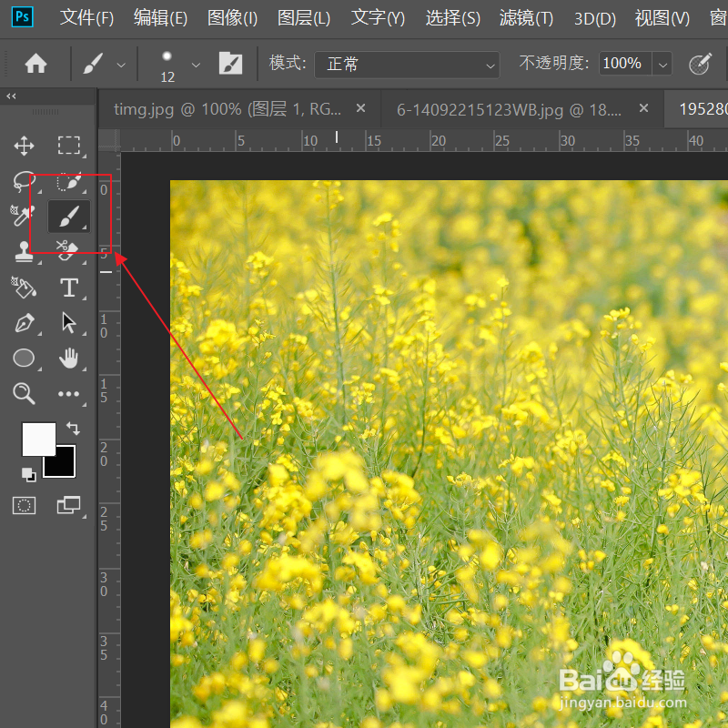The height and width of the screenshot is (728, 728).
Task: Select the Paint Bucket tool
Action: (x=24, y=288)
